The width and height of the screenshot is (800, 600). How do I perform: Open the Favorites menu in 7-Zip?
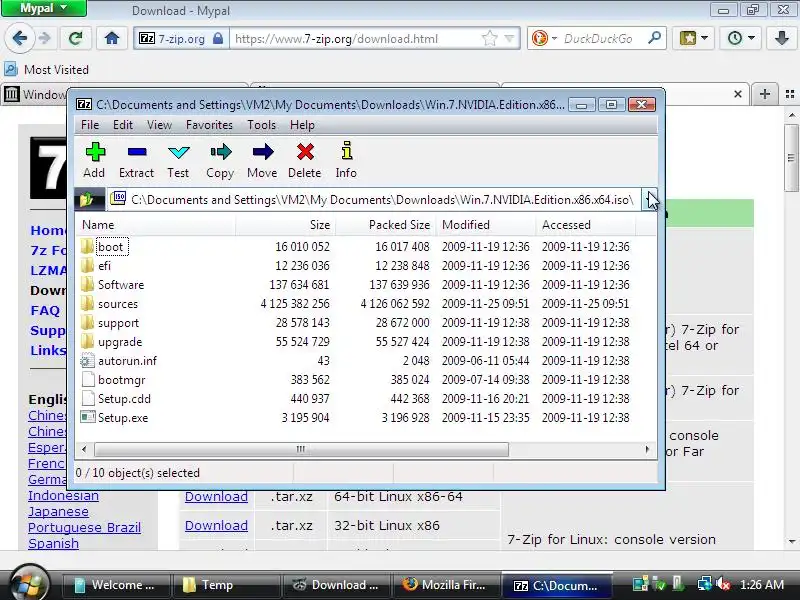[209, 125]
